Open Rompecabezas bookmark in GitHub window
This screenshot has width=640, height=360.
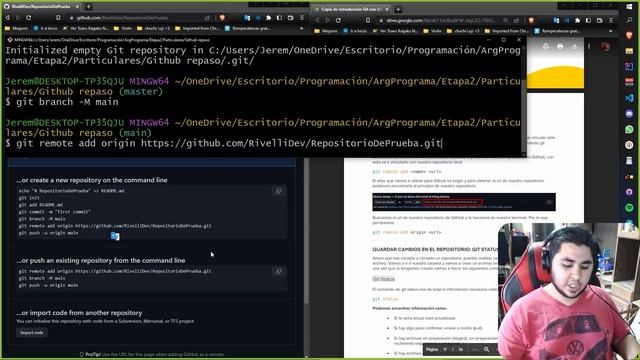click(247, 28)
